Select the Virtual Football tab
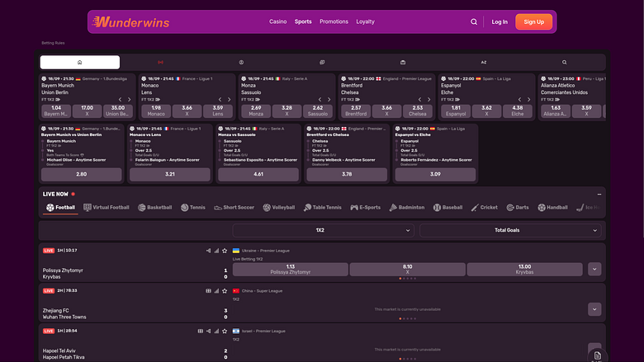Screen dimensions: 644x362 [107, 208]
